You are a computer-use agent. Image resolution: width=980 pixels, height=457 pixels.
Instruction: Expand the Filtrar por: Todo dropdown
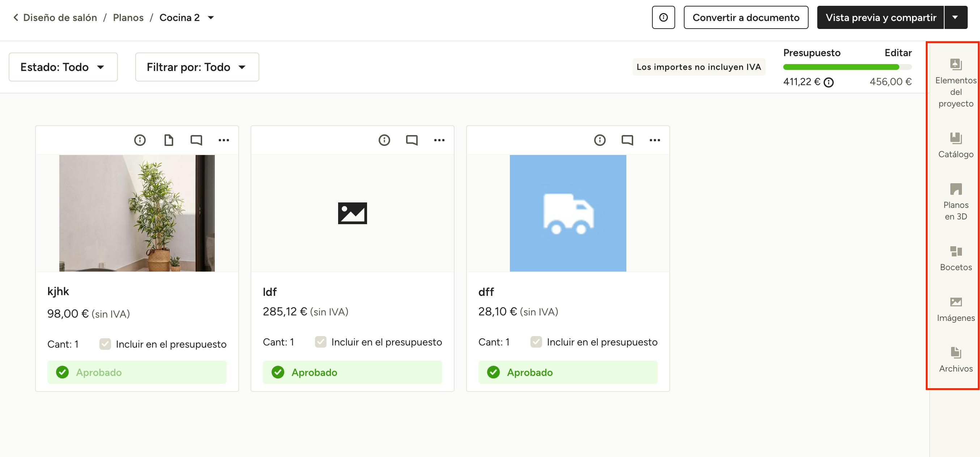[197, 67]
